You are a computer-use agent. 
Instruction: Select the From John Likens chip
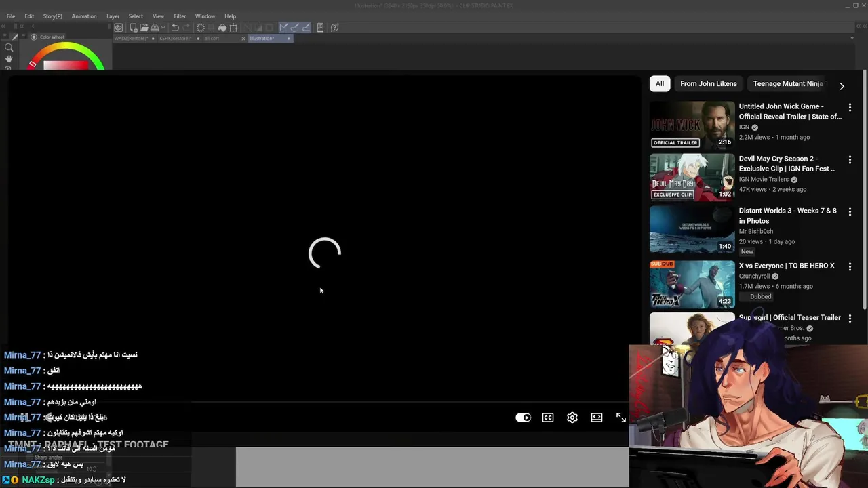(709, 83)
